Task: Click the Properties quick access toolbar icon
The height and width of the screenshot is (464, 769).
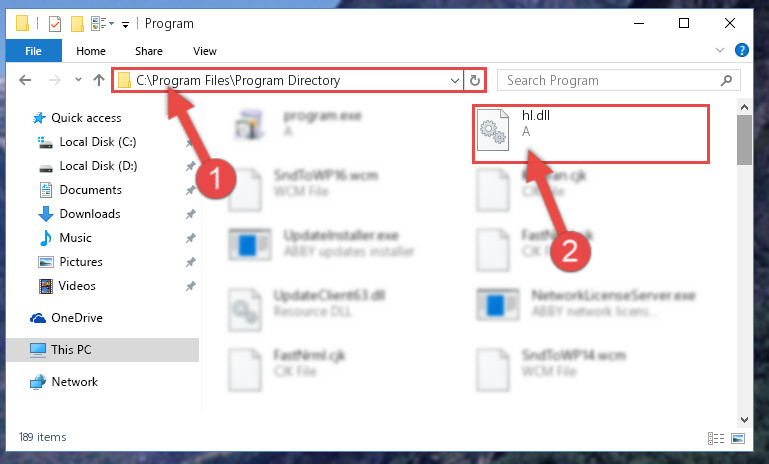Action: (x=55, y=24)
